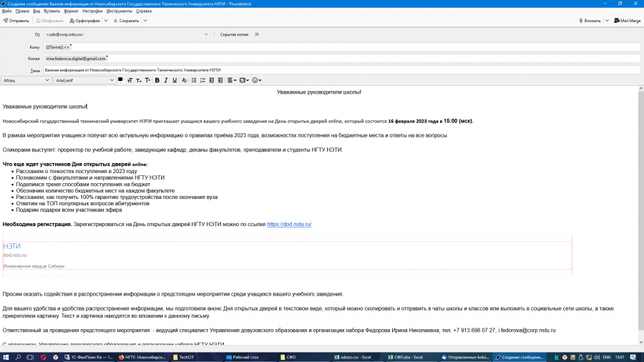Pick the black text color swatch

point(120,79)
